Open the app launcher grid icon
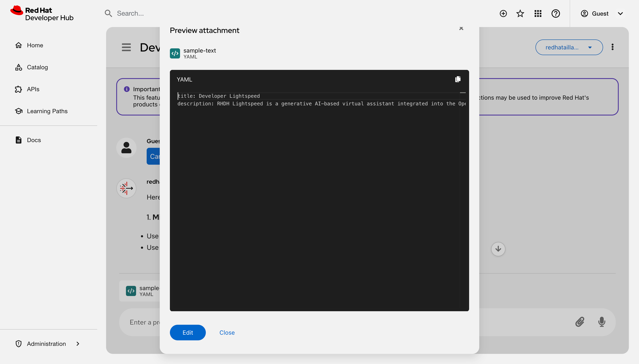 (538, 14)
